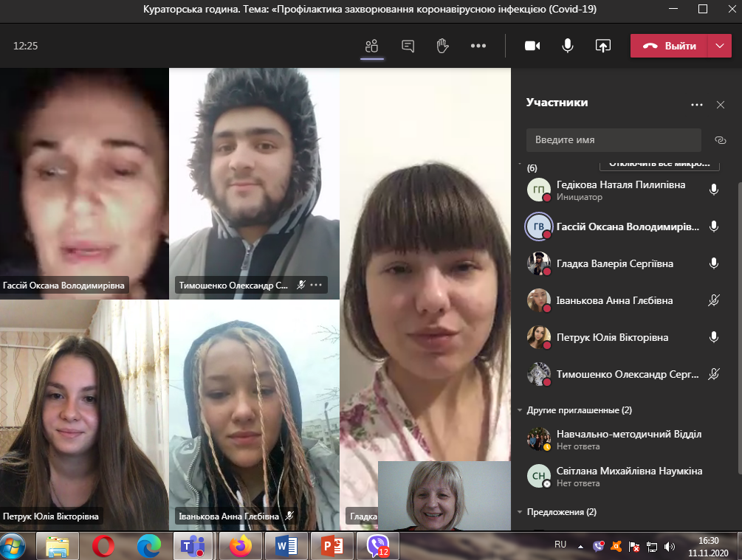The height and width of the screenshot is (560, 742).
Task: Open Viber from the taskbar
Action: [x=377, y=546]
